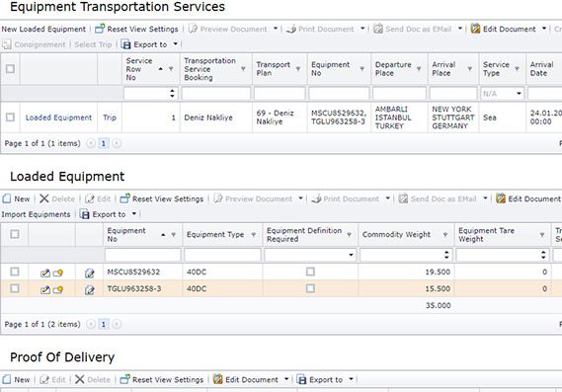Adjust Equipment Tare Weight filter spinner
This screenshot has width=562, height=392.
(x=543, y=255)
